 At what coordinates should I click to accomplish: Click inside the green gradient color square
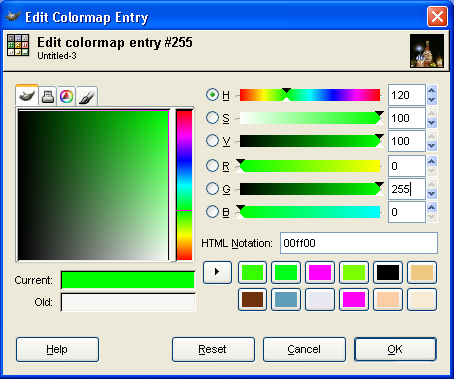point(93,185)
